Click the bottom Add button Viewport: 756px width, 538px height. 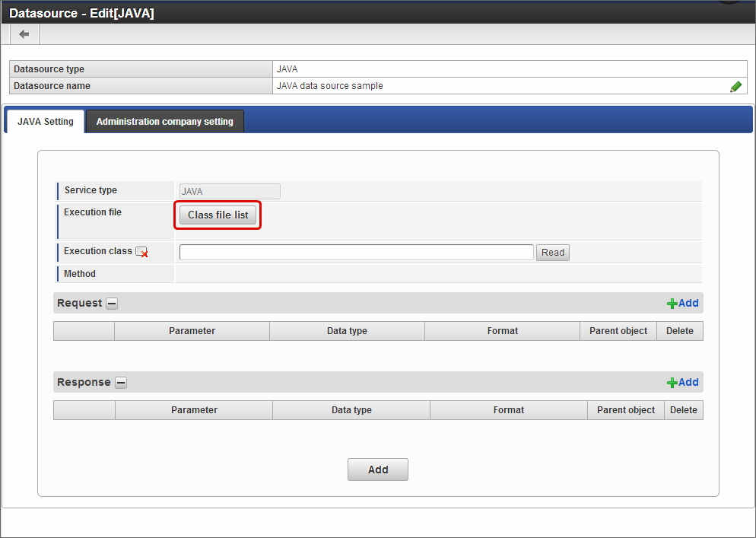point(378,470)
